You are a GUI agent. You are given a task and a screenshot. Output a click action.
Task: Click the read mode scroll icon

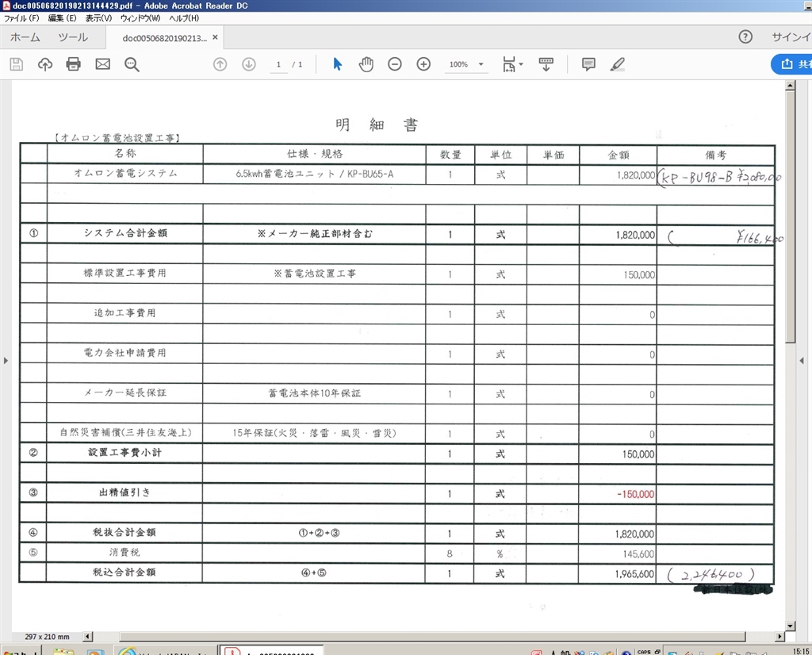point(546,64)
